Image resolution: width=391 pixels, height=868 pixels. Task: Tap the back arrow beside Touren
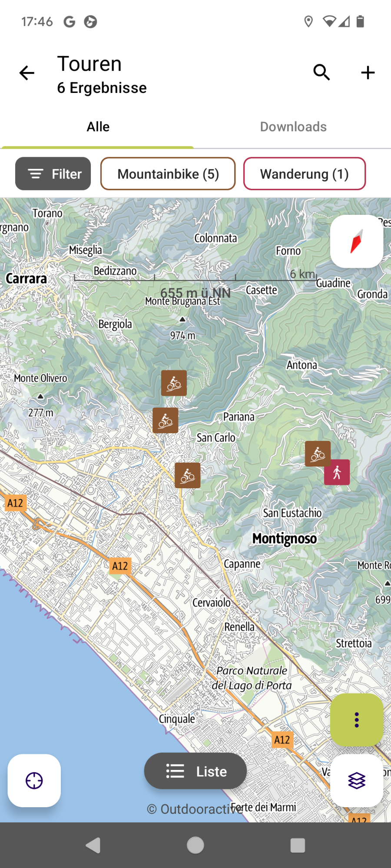27,73
